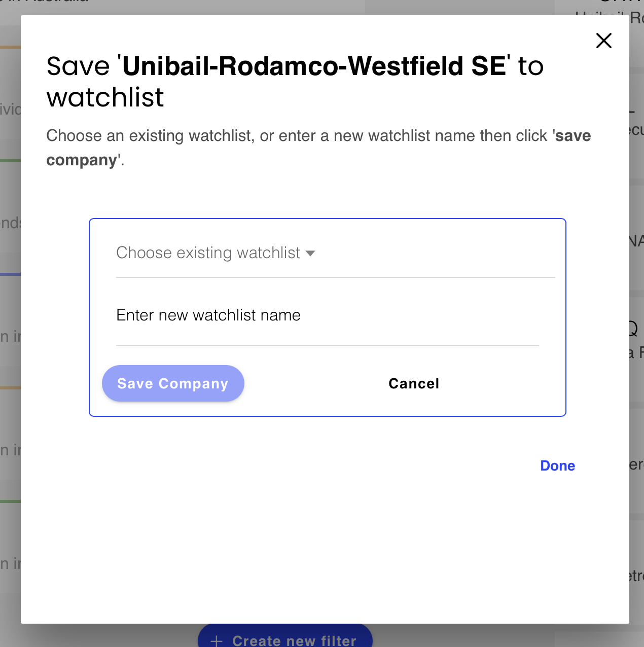Viewport: 644px width, 647px height.
Task: Dismiss the dialog using the X icon
Action: [603, 41]
